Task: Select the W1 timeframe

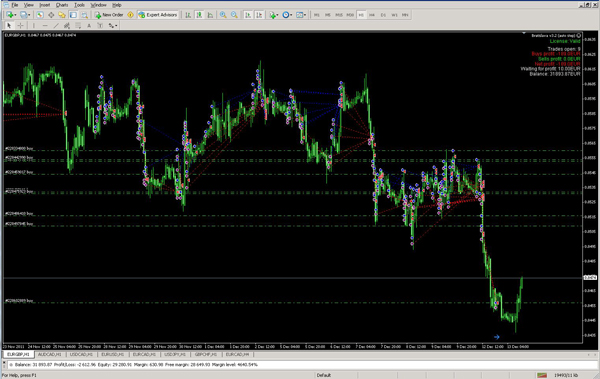Action: [395, 15]
